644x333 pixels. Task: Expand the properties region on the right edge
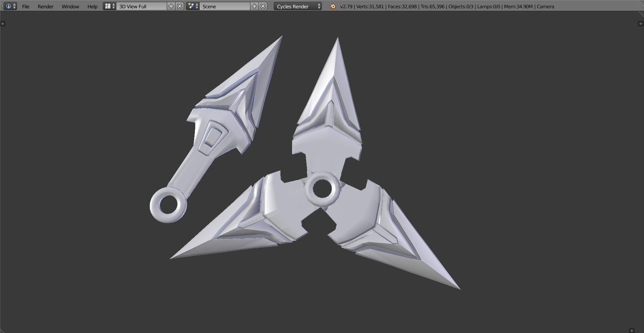tap(640, 23)
